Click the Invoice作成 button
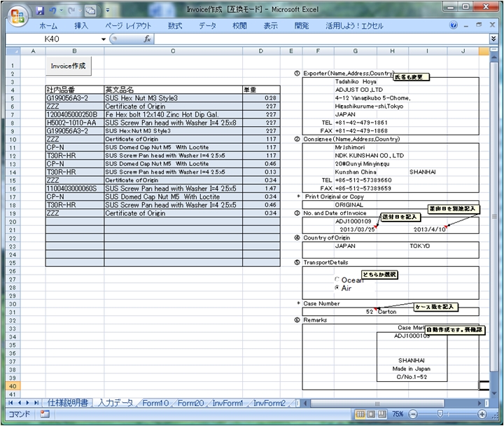Viewport: 504px width, 426px height. 68,66
